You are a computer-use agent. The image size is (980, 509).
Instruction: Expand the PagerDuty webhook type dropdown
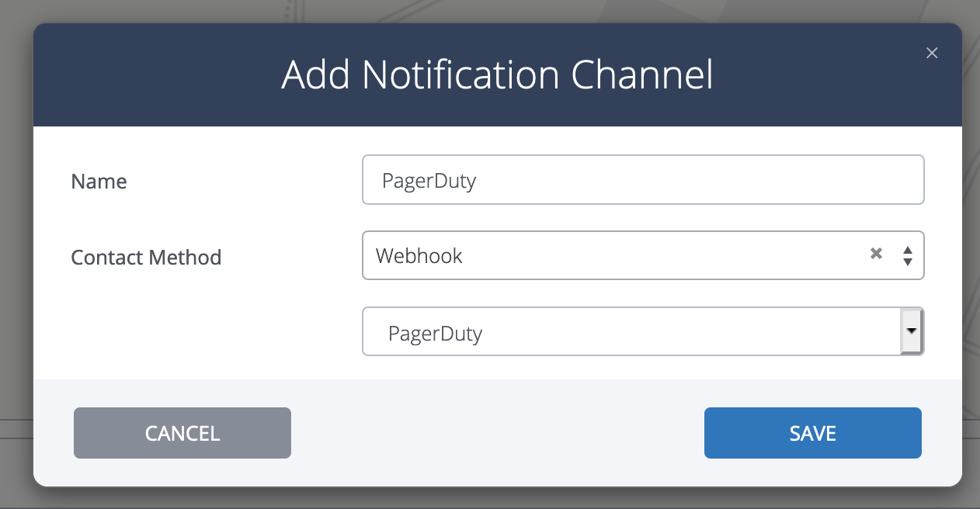coord(912,331)
